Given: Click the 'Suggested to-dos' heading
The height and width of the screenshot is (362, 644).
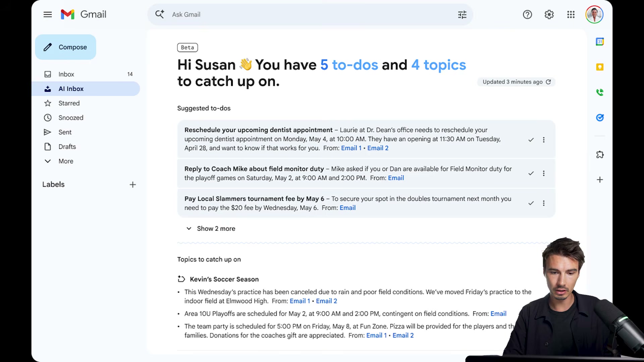Looking at the screenshot, I should (204, 108).
